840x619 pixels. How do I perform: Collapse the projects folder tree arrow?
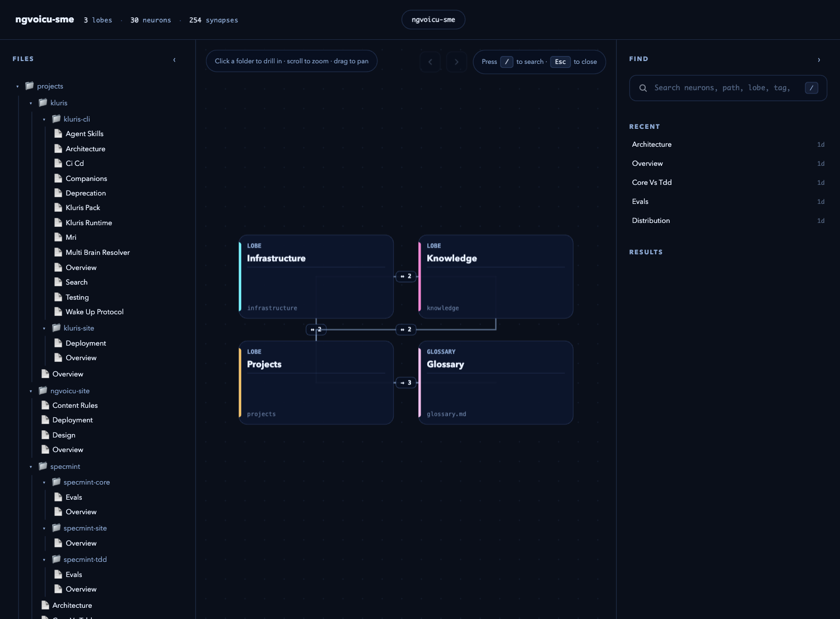[x=17, y=86]
